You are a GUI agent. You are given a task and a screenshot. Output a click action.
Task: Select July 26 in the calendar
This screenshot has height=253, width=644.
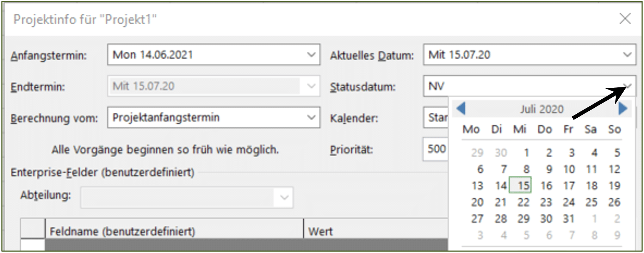(614, 202)
